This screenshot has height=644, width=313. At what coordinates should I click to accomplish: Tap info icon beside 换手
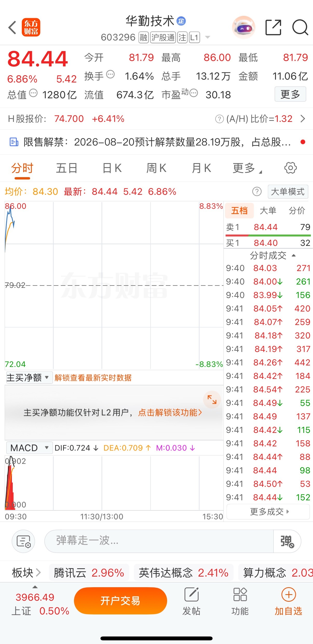(111, 74)
